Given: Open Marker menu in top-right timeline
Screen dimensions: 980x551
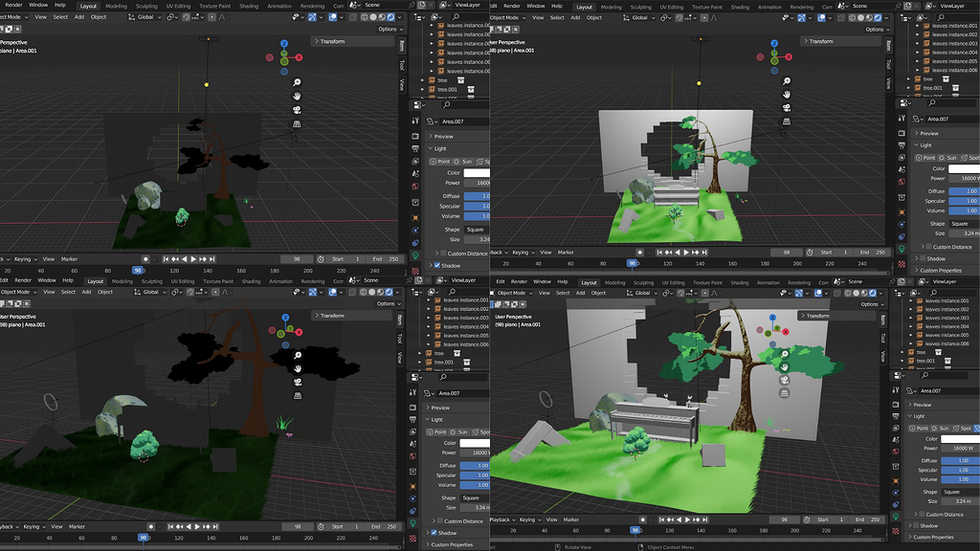Looking at the screenshot, I should tap(566, 253).
